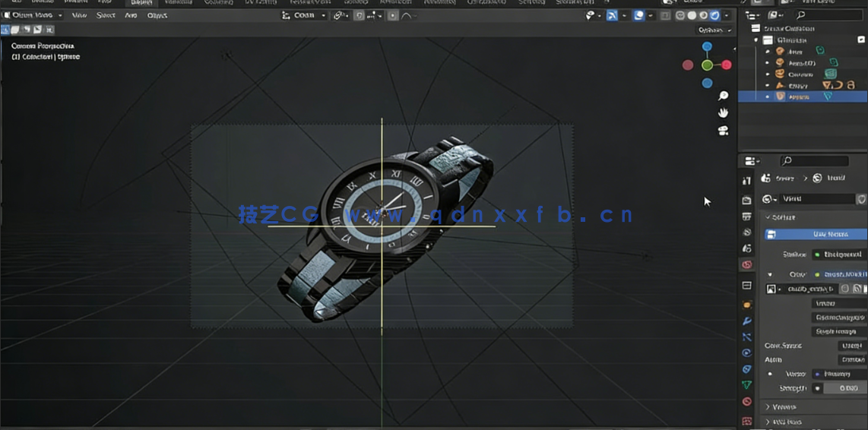
Task: Toggle viewport overlays
Action: (638, 15)
